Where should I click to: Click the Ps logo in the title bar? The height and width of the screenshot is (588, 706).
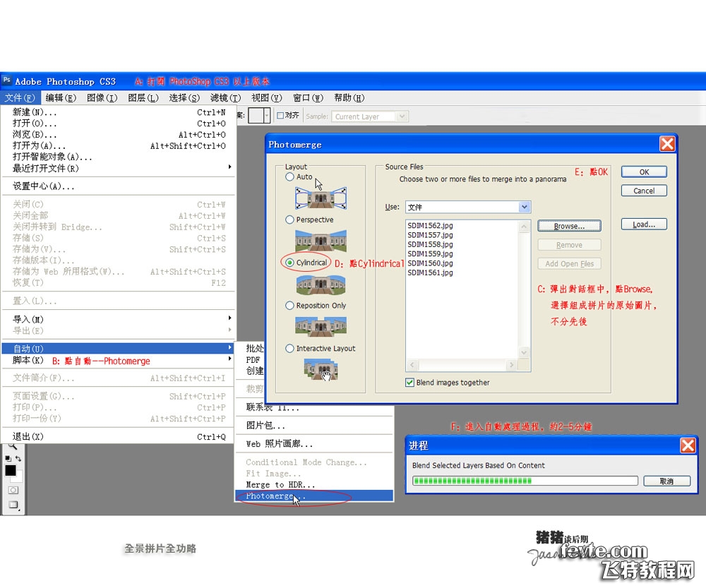tap(6, 80)
